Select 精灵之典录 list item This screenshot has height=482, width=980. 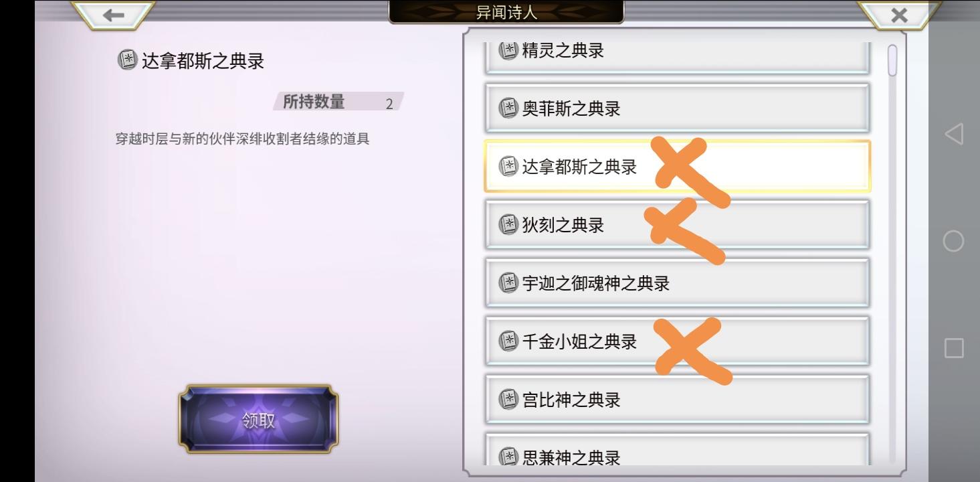tap(677, 56)
